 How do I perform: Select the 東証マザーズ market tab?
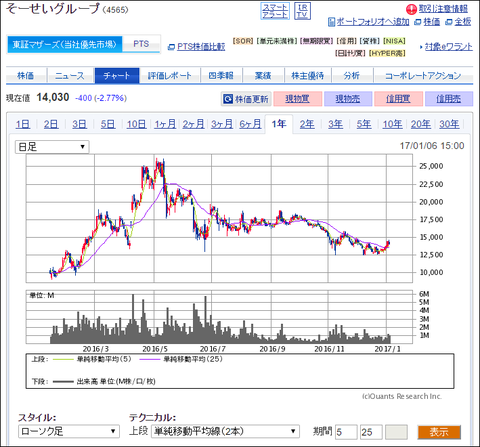(x=65, y=44)
